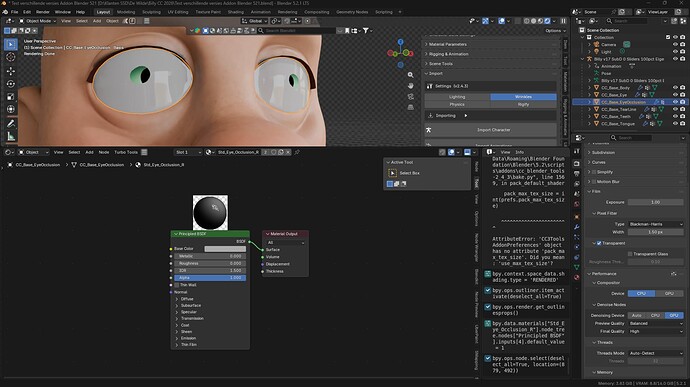
Task: Enable the Simplify checkbox
Action: tap(594, 172)
